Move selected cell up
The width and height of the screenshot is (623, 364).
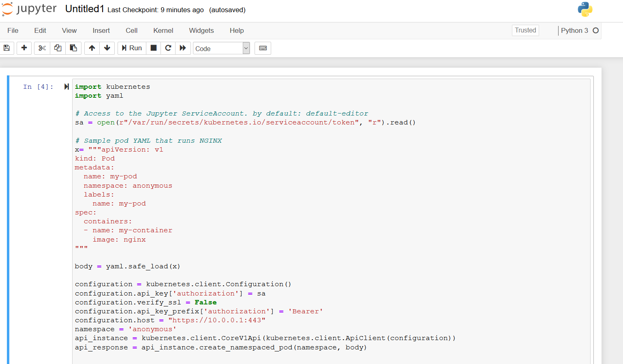tap(92, 48)
